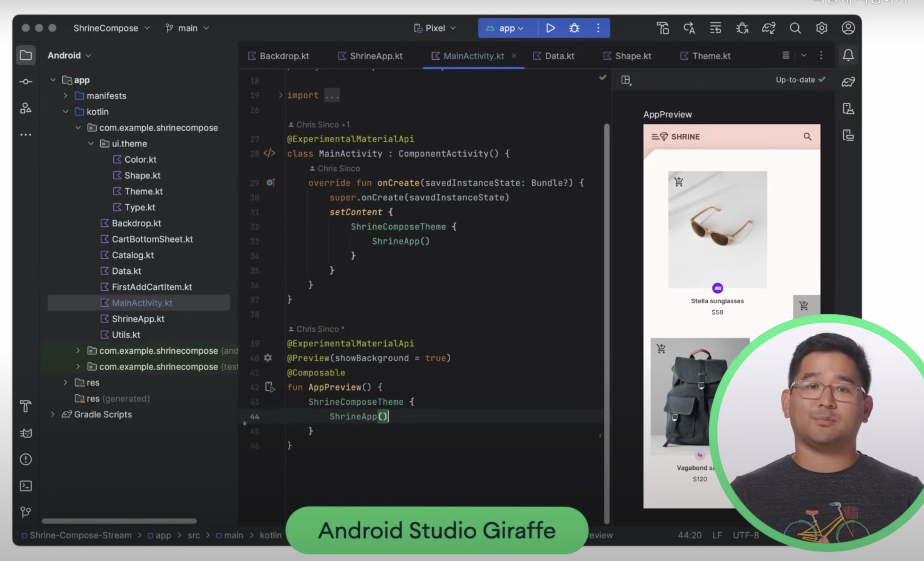Expand Gradle Scripts node
Viewport: 924px width, 561px height.
[x=53, y=414]
